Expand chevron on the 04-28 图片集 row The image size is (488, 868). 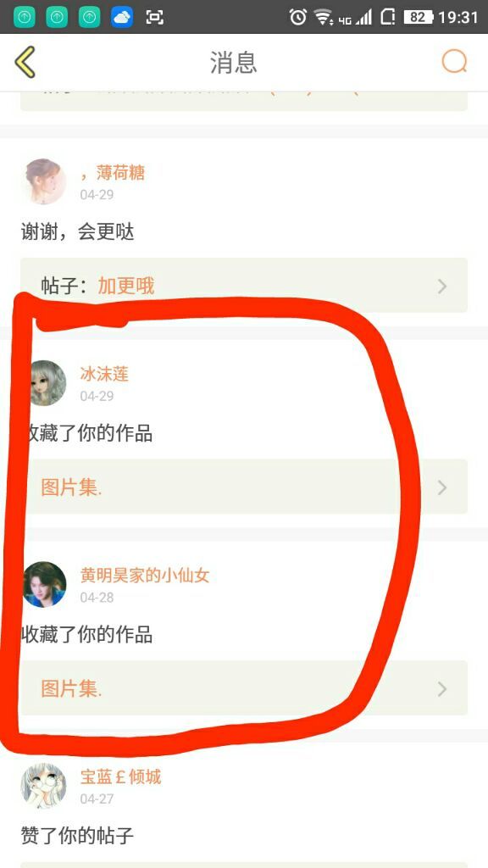[x=442, y=689]
